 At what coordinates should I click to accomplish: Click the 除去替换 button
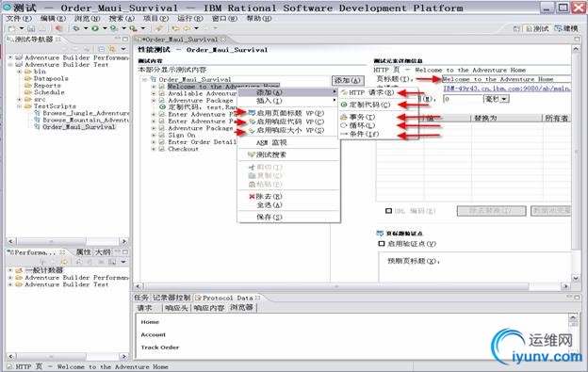click(x=491, y=211)
